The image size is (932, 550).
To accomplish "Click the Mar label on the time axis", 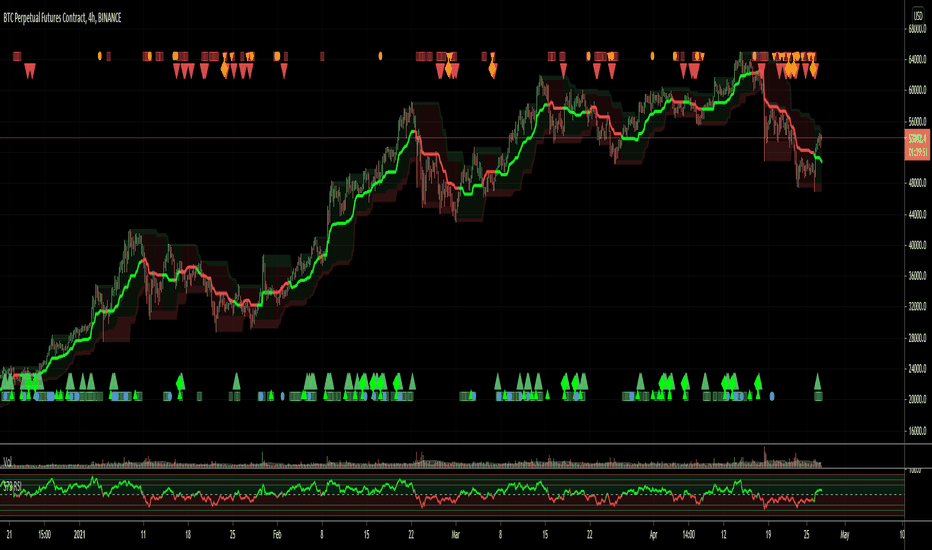I will tap(455, 535).
